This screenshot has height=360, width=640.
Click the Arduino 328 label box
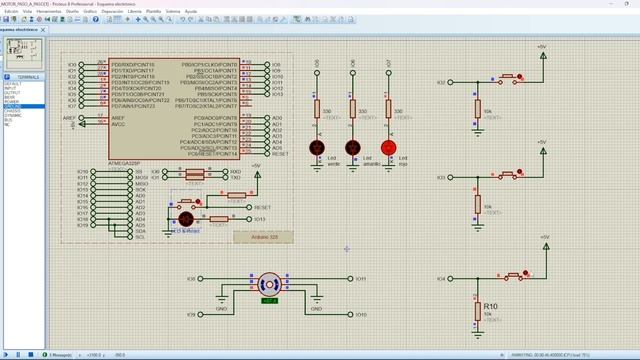[x=263, y=237]
